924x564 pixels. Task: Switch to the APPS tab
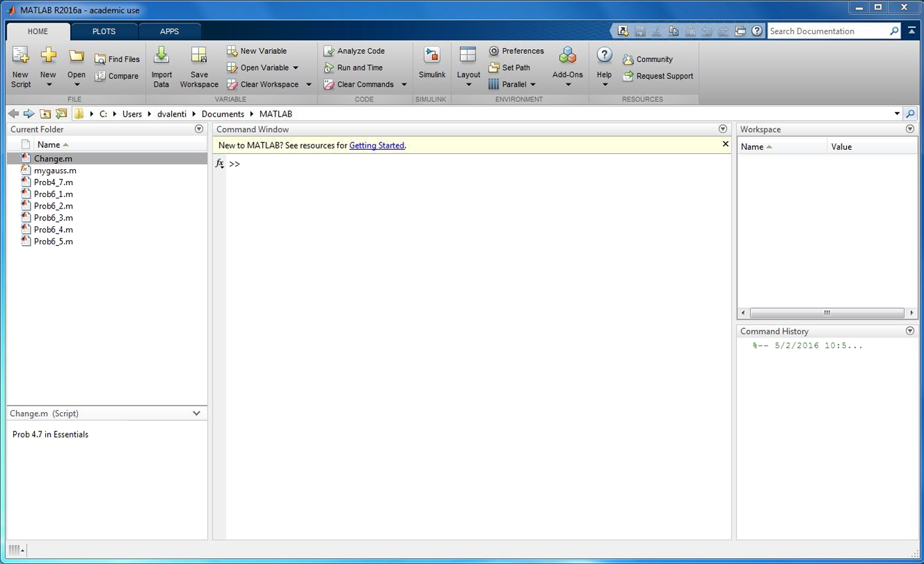[x=170, y=31]
